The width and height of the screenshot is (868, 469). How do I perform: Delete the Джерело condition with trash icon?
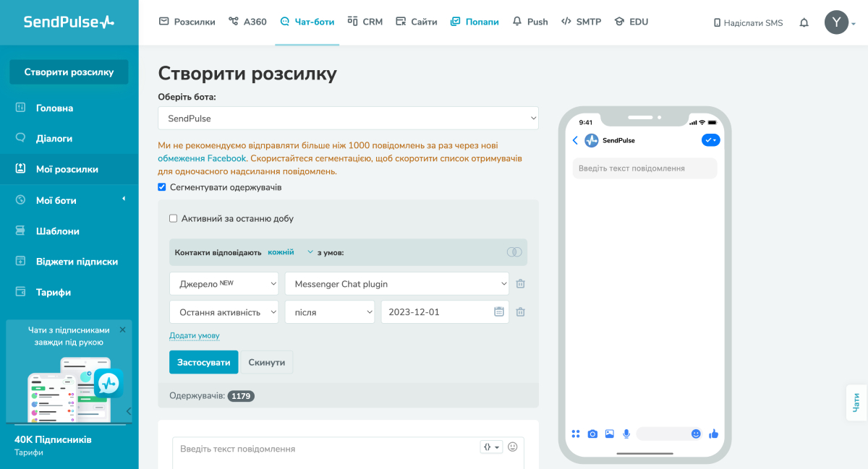pyautogui.click(x=520, y=283)
